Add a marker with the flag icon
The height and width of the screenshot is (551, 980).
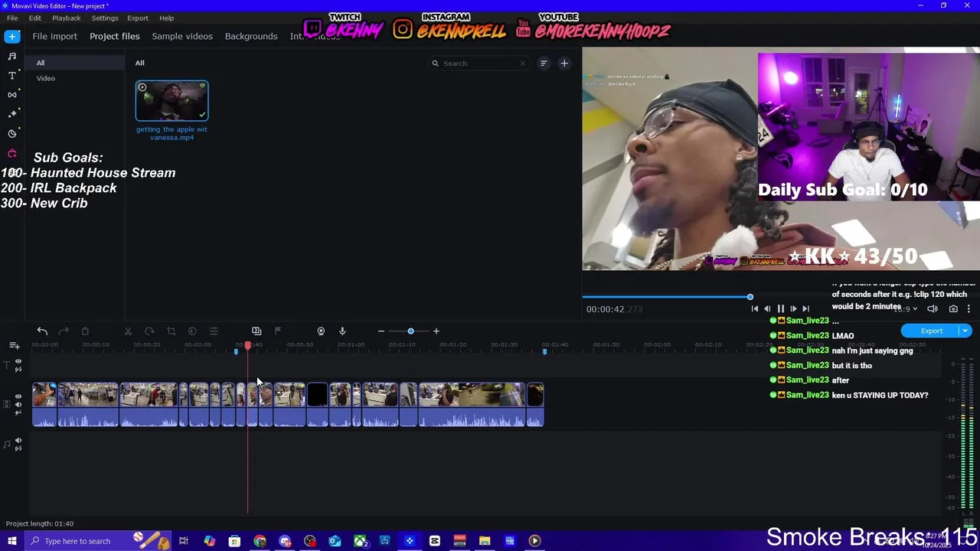point(278,331)
